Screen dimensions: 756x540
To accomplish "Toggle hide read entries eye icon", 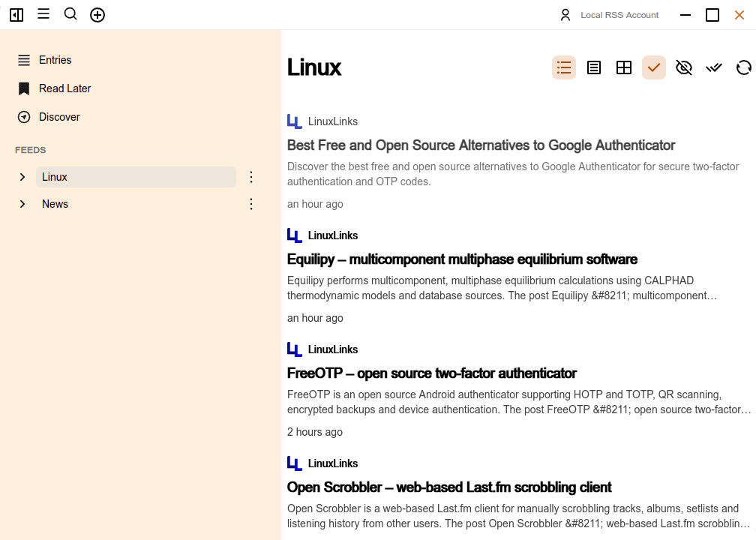I will [684, 67].
